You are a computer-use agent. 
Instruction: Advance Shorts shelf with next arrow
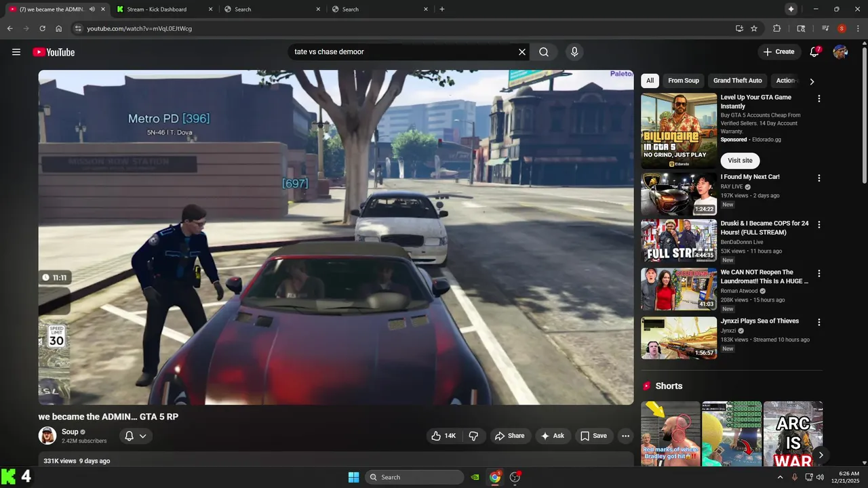pos(821,455)
